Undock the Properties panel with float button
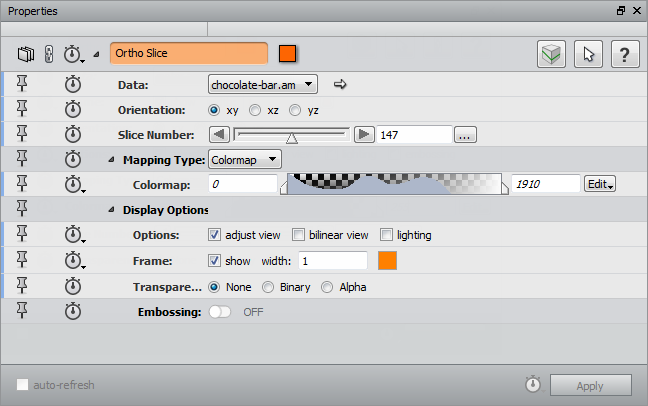The image size is (648, 406). [x=621, y=11]
